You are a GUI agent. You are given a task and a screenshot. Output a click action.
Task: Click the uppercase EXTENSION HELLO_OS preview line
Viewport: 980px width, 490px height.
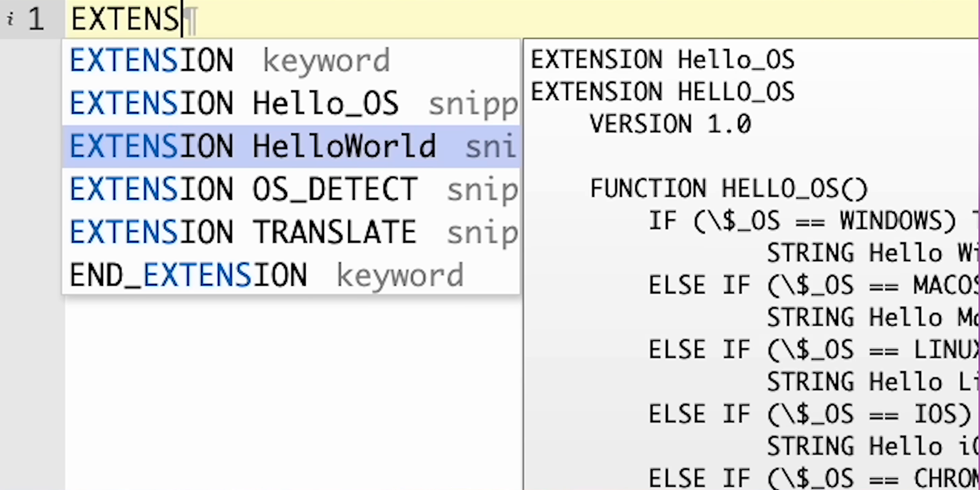(x=662, y=92)
